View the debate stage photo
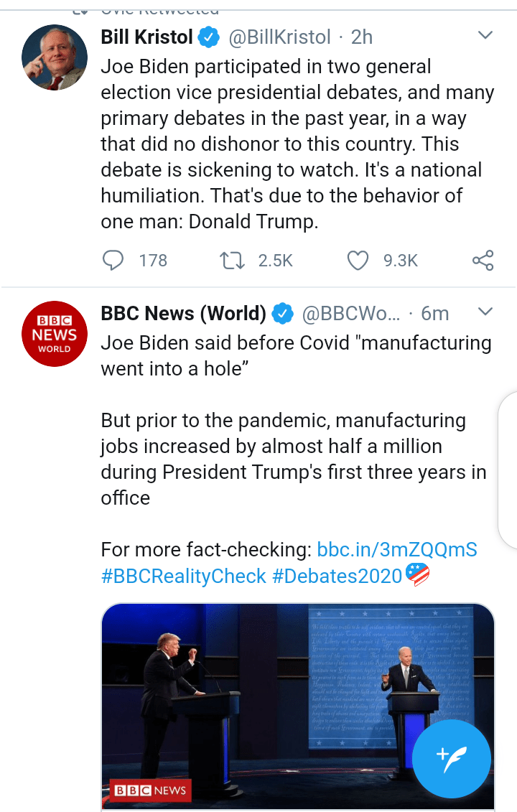 click(298, 707)
